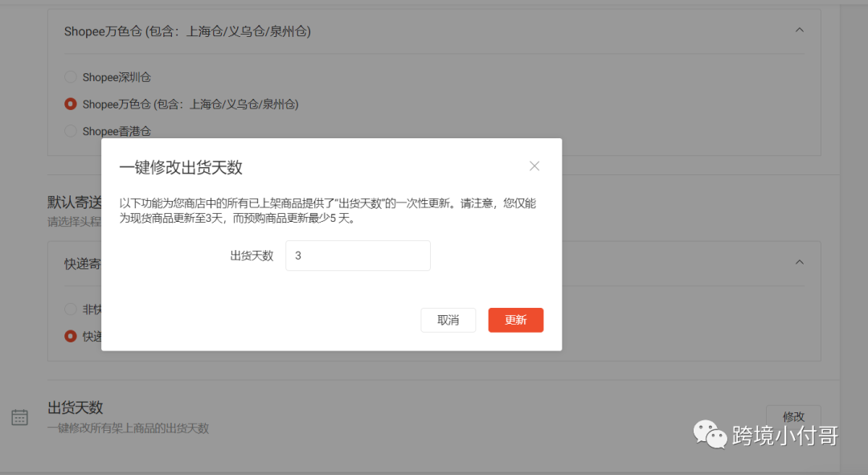This screenshot has height=475, width=868.
Task: Select the 快递 radio option
Action: click(70, 336)
